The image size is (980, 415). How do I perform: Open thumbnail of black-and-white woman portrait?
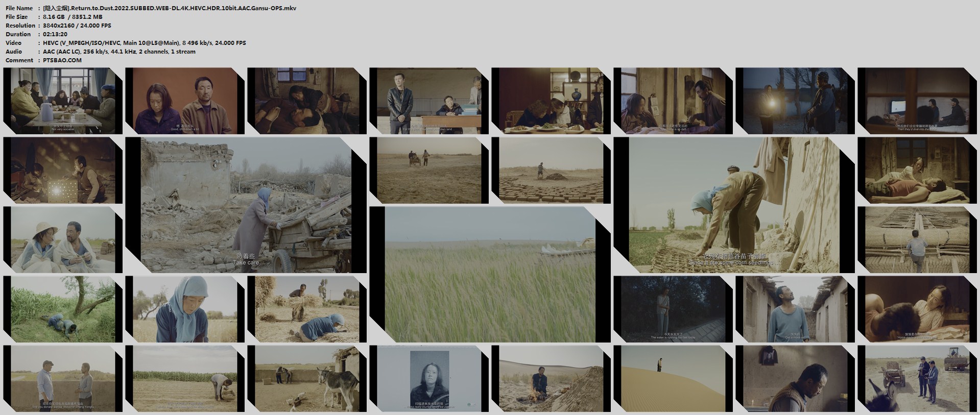[429, 379]
